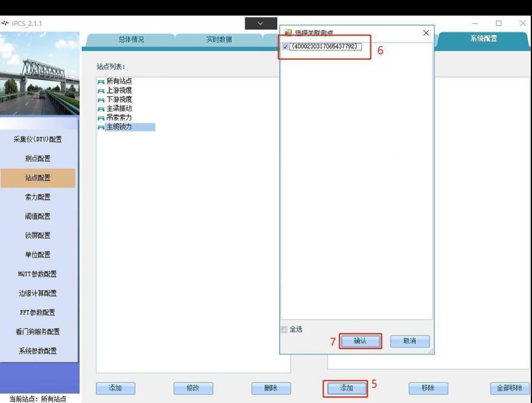The height and width of the screenshot is (403, 532).
Task: Click the bridge icon beside 所有站点
Action: [101, 82]
